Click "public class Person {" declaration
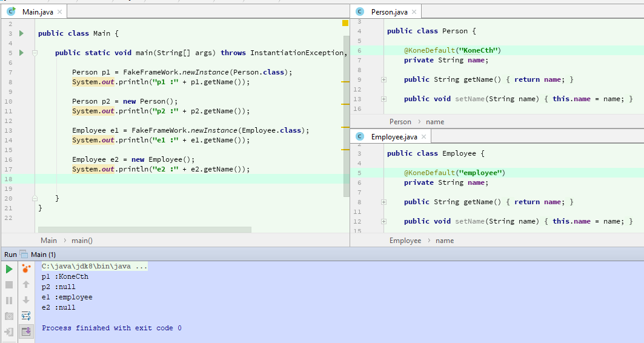 pos(431,32)
